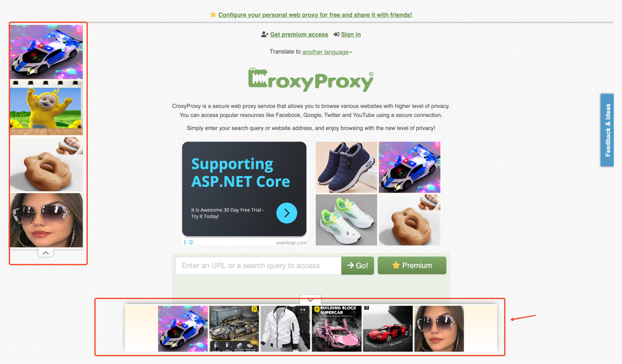622x364 pixels.
Task: Open the three-dot ad options icon
Action: click(x=185, y=242)
